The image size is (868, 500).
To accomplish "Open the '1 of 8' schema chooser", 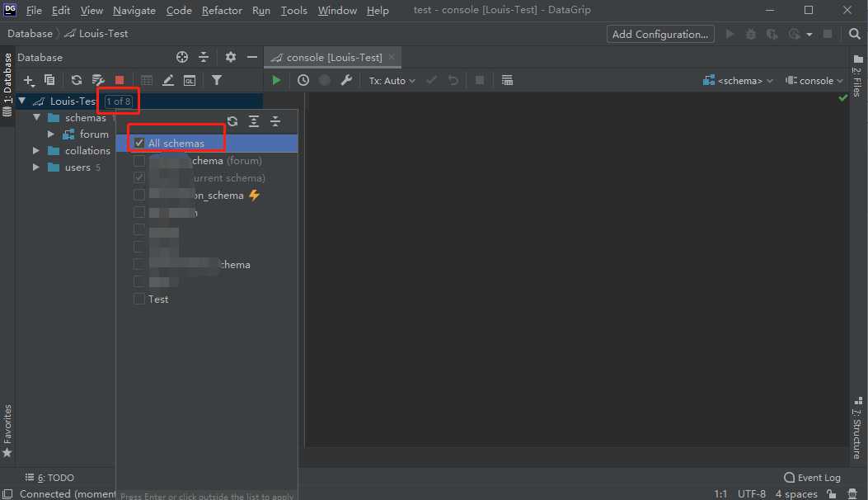I will tap(119, 101).
